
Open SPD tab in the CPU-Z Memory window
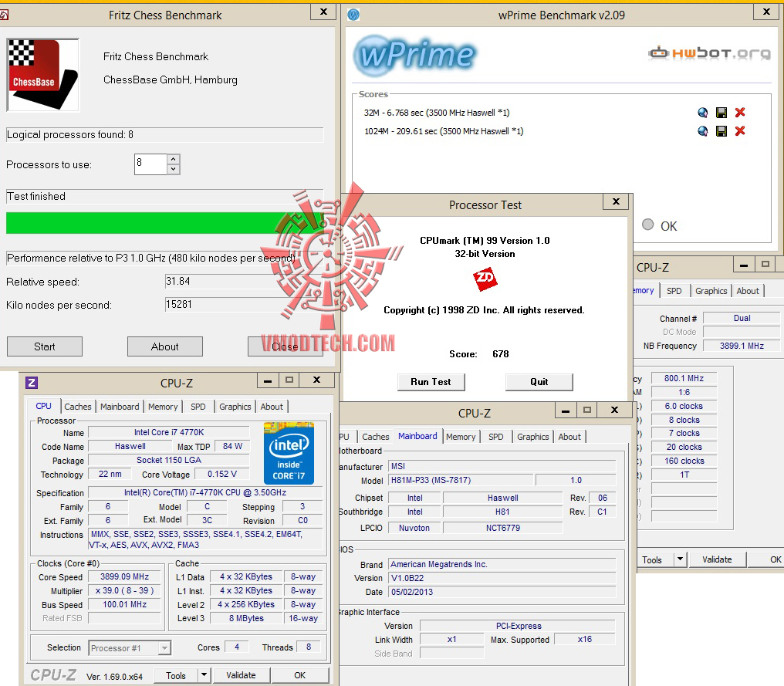coord(674,291)
